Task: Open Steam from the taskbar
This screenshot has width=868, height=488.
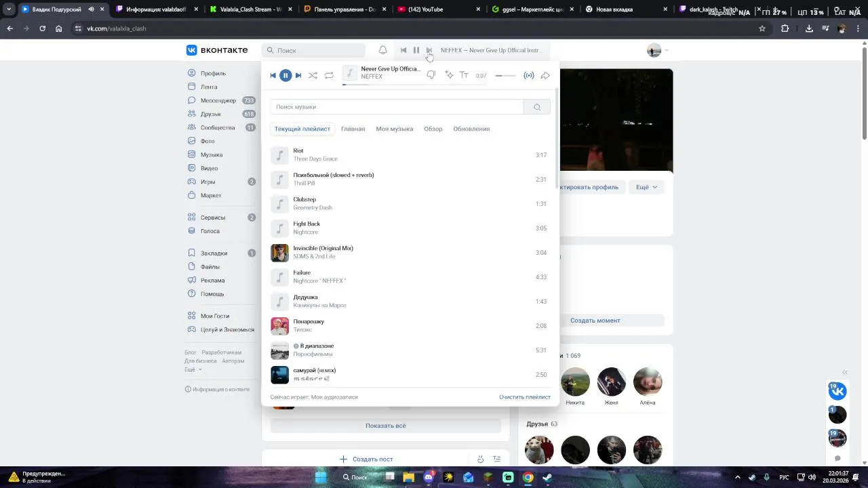Action: pos(547,477)
